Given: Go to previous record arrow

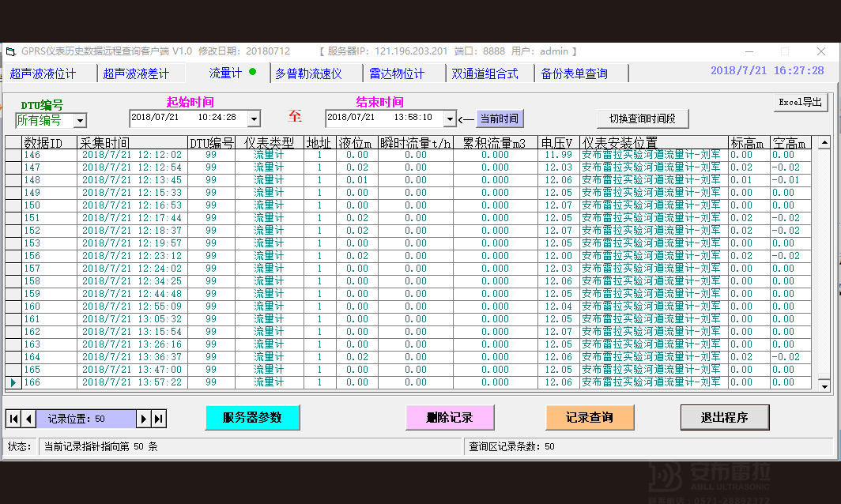Looking at the screenshot, I should (x=28, y=419).
